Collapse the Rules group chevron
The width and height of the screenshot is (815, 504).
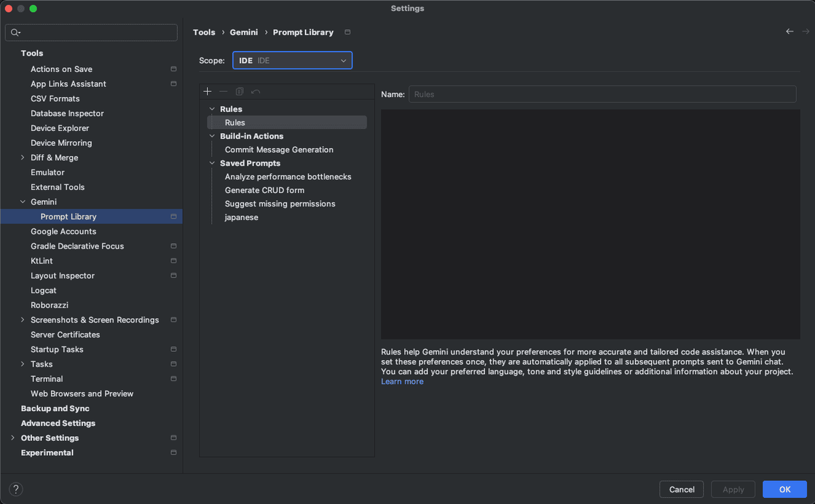[x=212, y=109]
